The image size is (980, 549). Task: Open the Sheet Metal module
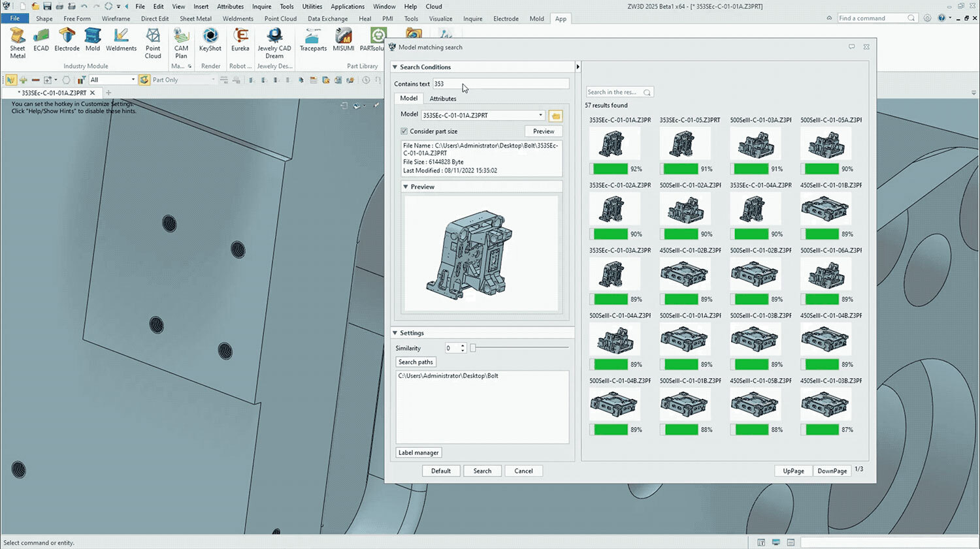(x=18, y=42)
